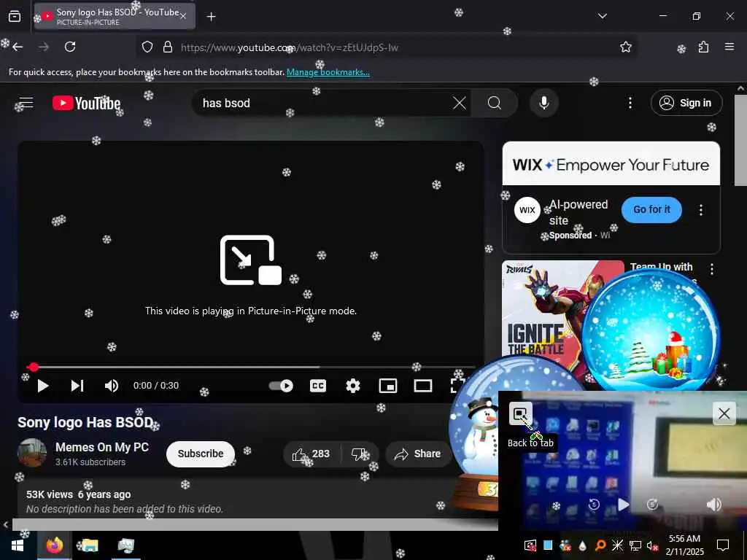Switch to theater mode
Screen dimensions: 747x560
pos(423,386)
